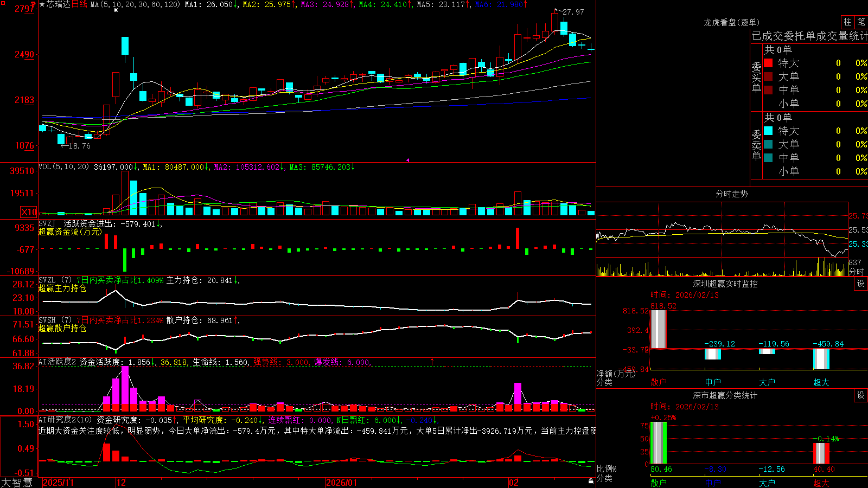Click the 超大 40.40 bar in 分类统计
This screenshot has width=868, height=488.
821,454
